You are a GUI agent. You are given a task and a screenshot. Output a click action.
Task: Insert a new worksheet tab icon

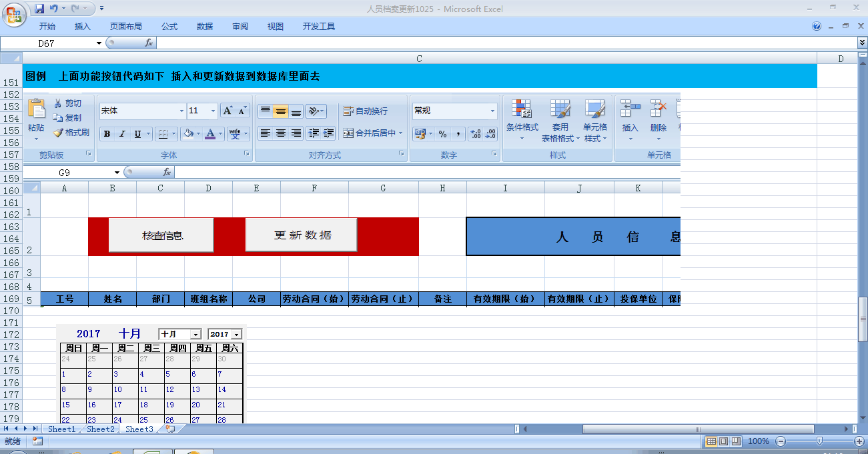(170, 429)
